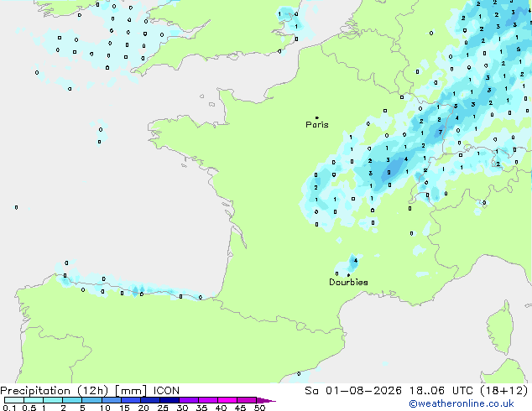Viewport: 532px width, 411px height.
Task: Click legend value '10' on the scale
Action: coord(105,408)
